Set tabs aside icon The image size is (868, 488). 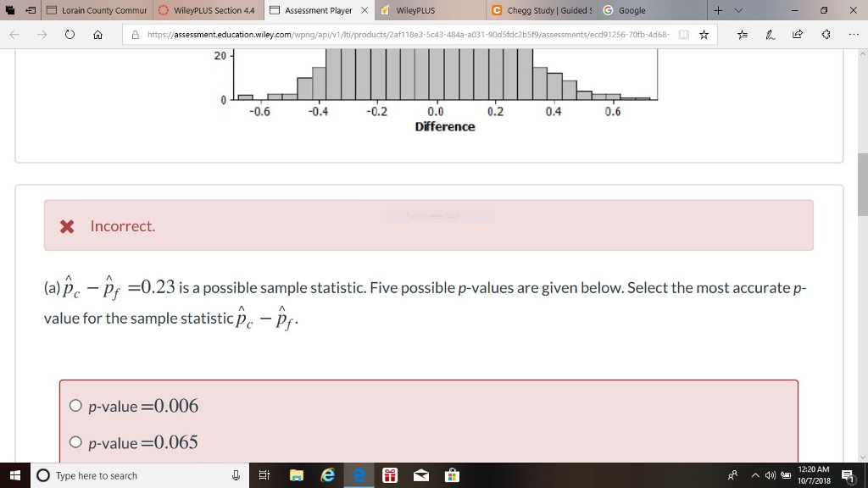point(31,10)
